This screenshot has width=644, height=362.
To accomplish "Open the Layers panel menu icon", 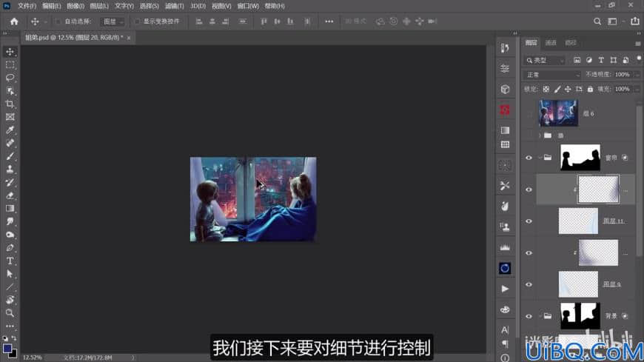I will (637, 43).
